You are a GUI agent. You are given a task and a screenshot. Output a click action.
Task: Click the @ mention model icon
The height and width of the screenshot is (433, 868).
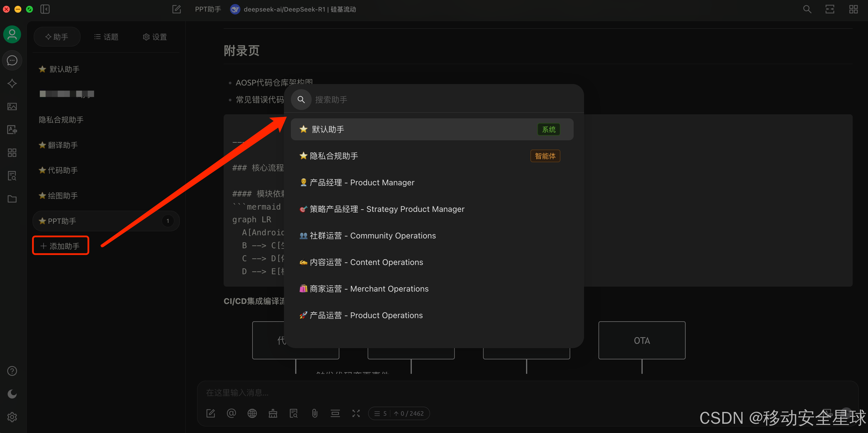(231, 413)
